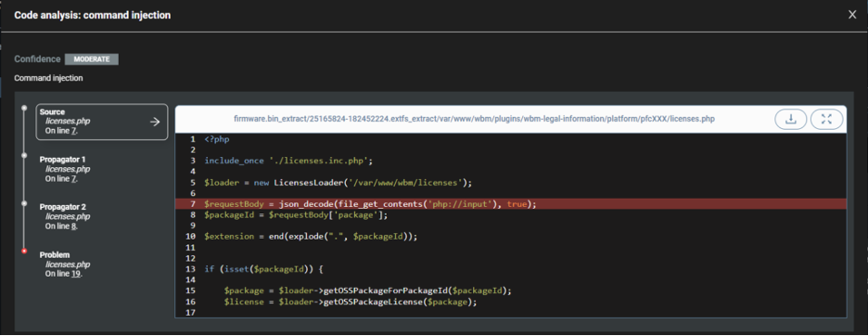This screenshot has width=868, height=336.
Task: Click the getOSSPackageForPackageId code line
Action: click(x=368, y=291)
